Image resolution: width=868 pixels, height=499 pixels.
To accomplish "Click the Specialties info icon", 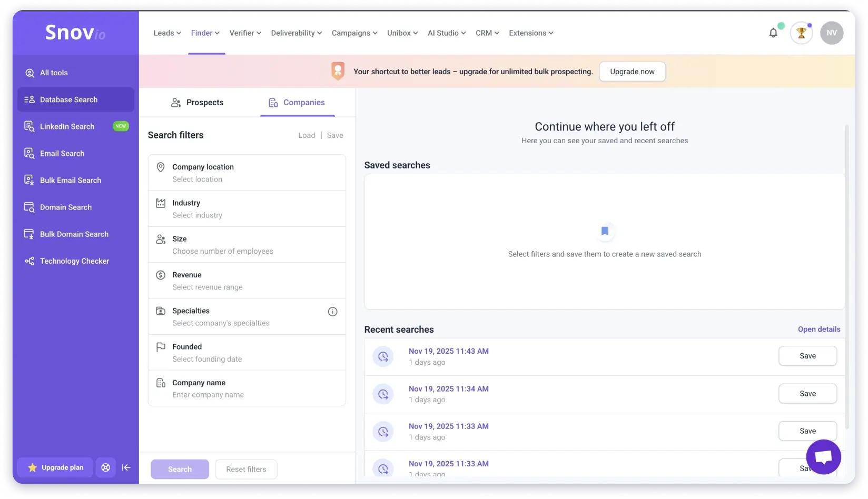I will [x=332, y=312].
